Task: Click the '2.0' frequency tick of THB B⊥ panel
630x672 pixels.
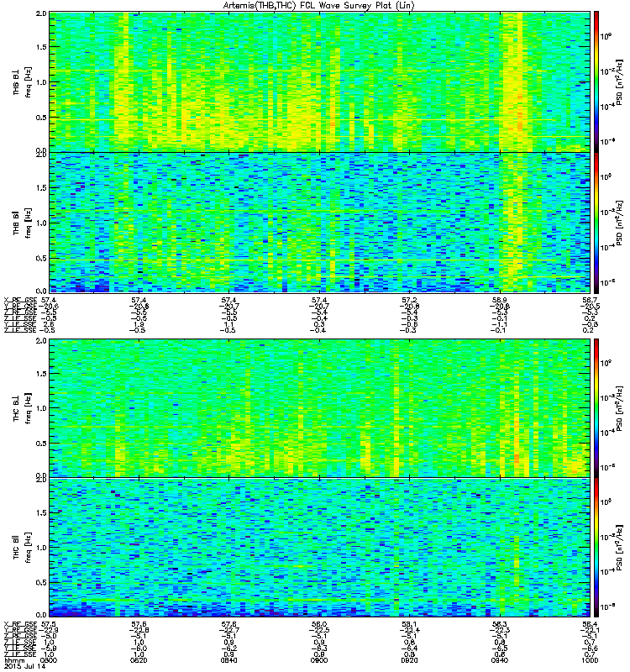Action: coord(41,13)
